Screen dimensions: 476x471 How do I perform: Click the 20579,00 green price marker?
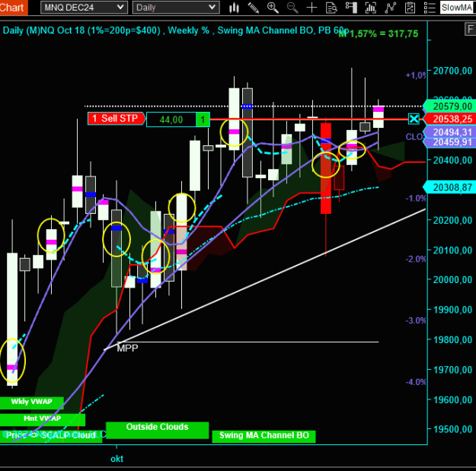tap(451, 107)
